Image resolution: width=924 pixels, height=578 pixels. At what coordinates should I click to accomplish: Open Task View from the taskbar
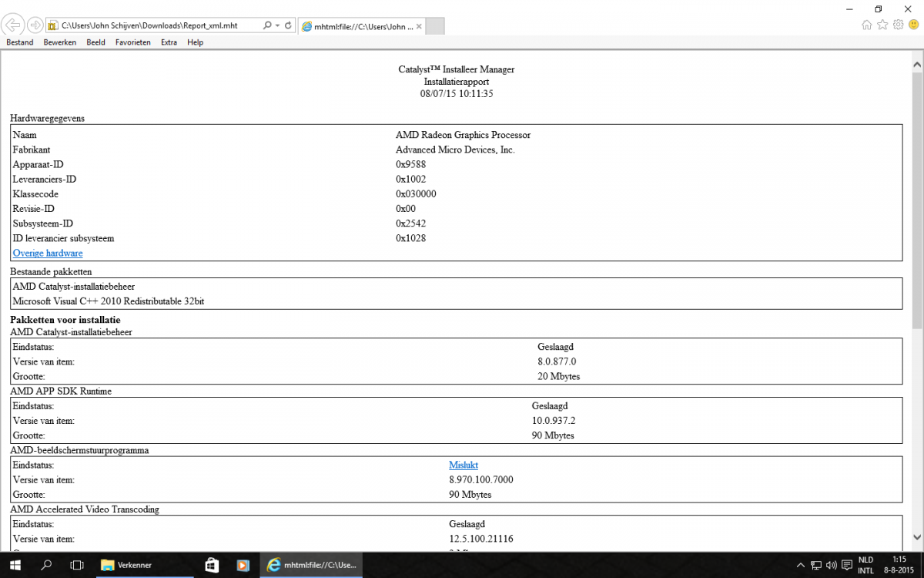[x=76, y=565]
